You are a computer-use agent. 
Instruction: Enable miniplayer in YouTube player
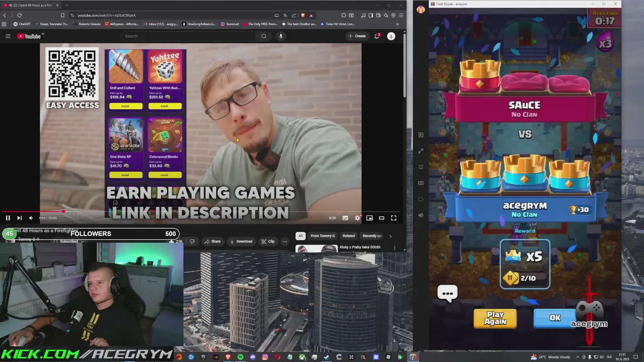369,218
